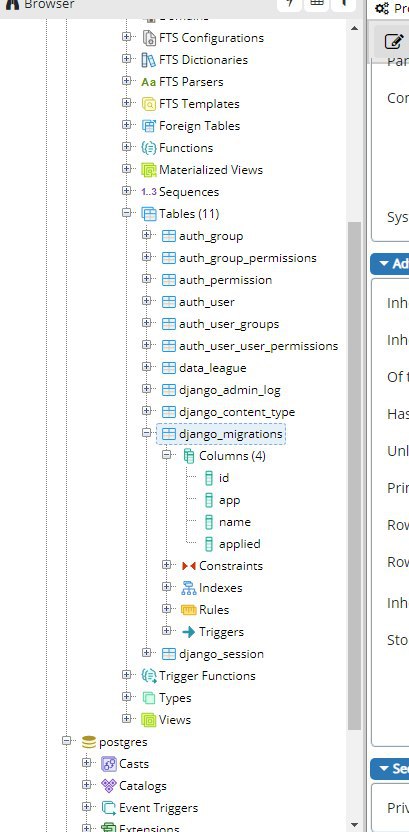Click the postgres database icon
The height and width of the screenshot is (832, 409).
[89, 742]
